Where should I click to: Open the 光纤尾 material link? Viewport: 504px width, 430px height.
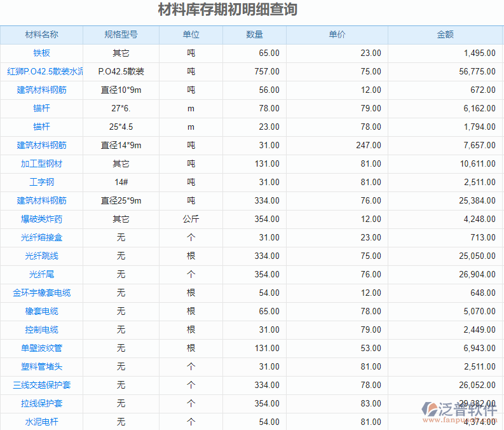coord(41,274)
